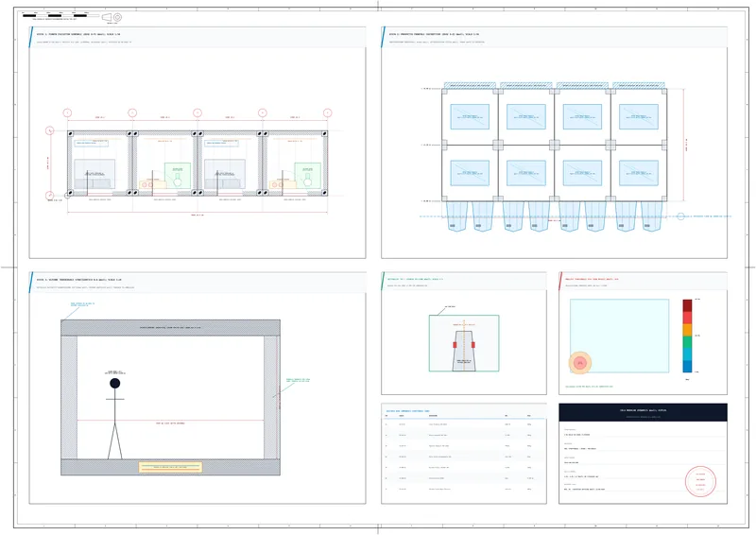Select the top-left light-blue panel in elevation view
756x535 pixels.
click(x=470, y=117)
